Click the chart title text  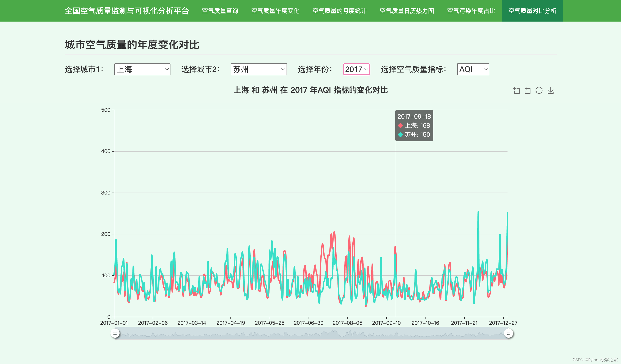310,90
